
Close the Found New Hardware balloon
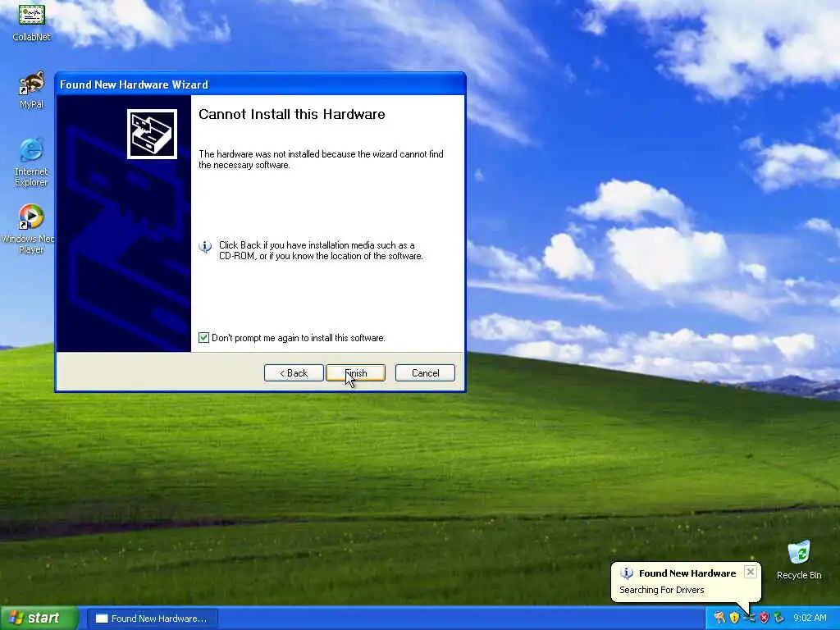pyautogui.click(x=751, y=572)
